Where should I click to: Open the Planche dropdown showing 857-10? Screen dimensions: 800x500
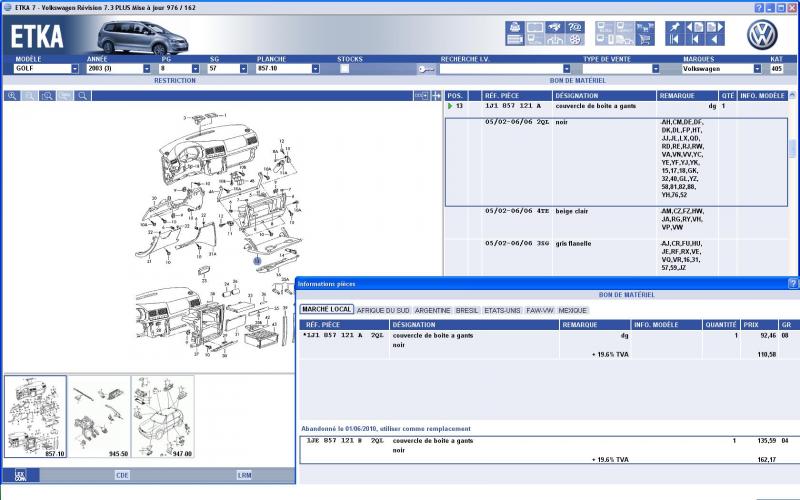pyautogui.click(x=315, y=69)
